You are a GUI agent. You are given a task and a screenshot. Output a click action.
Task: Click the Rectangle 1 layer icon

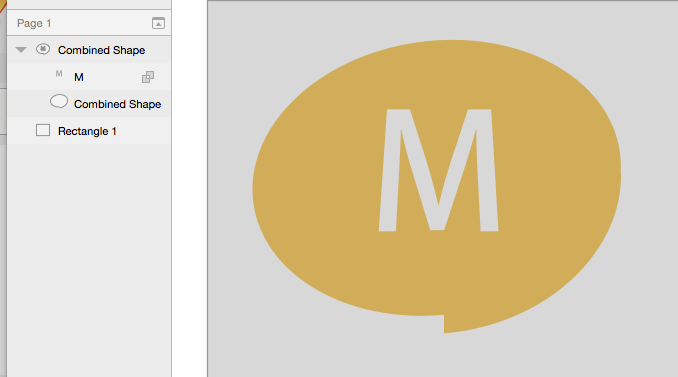(43, 130)
